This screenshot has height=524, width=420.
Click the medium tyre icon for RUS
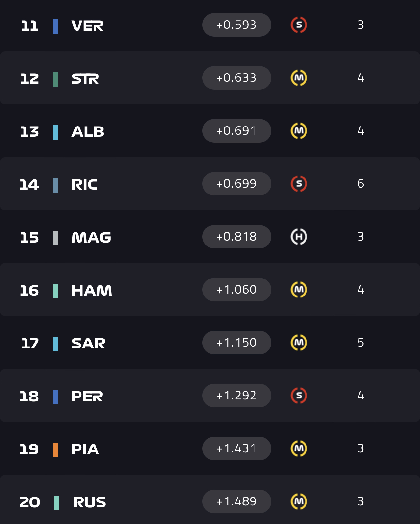299,501
